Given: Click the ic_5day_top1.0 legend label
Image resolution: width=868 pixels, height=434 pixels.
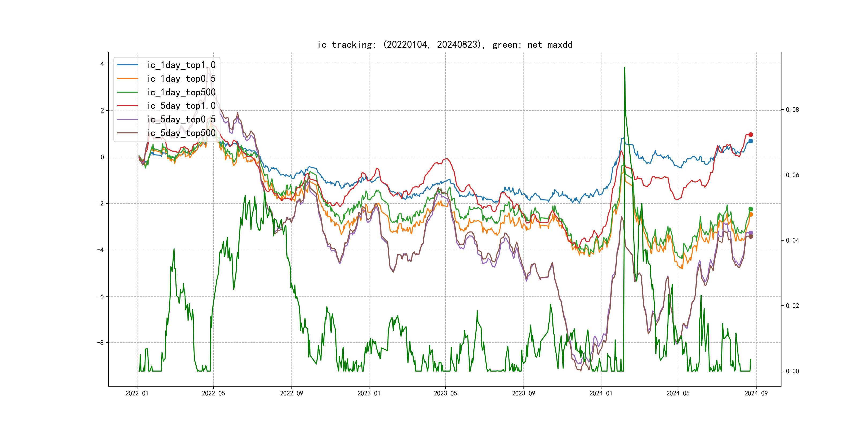Looking at the screenshot, I should click(x=181, y=106).
